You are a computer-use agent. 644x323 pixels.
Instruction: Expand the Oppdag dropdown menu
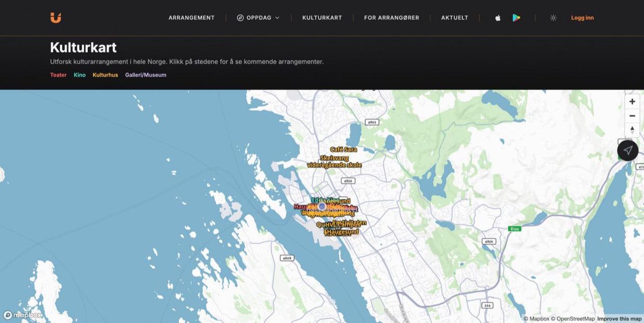258,18
